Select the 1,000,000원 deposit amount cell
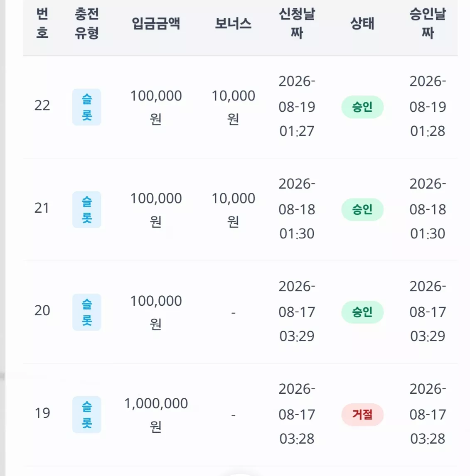 tap(156, 415)
